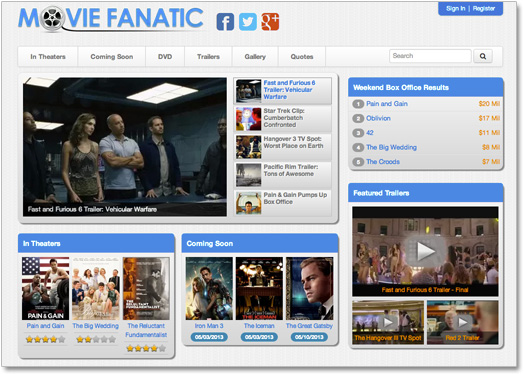The width and height of the screenshot is (524, 374).
Task: Open the Quotes menu item
Action: coord(302,57)
